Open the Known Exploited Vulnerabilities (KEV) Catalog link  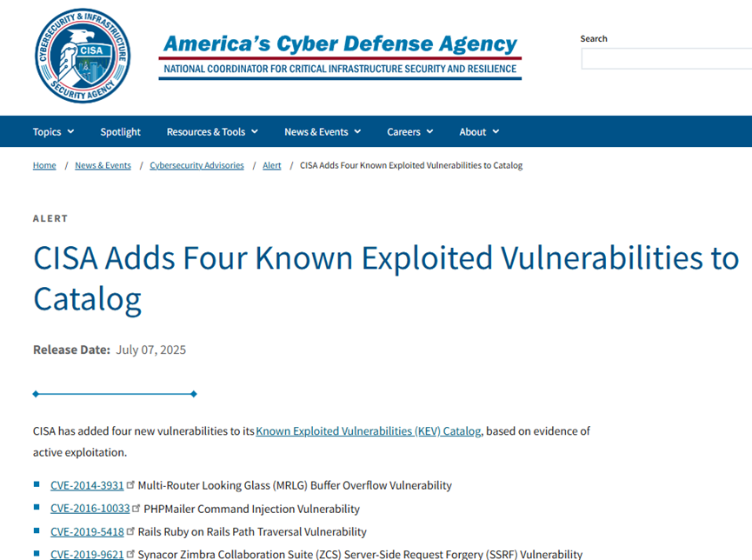click(368, 430)
